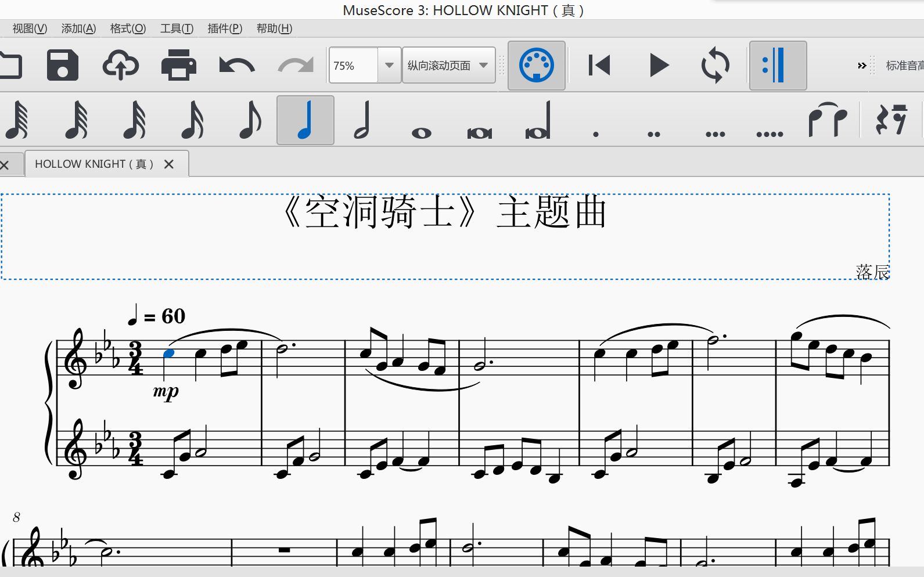
Task: Select the composer text 落辰
Action: pos(872,272)
